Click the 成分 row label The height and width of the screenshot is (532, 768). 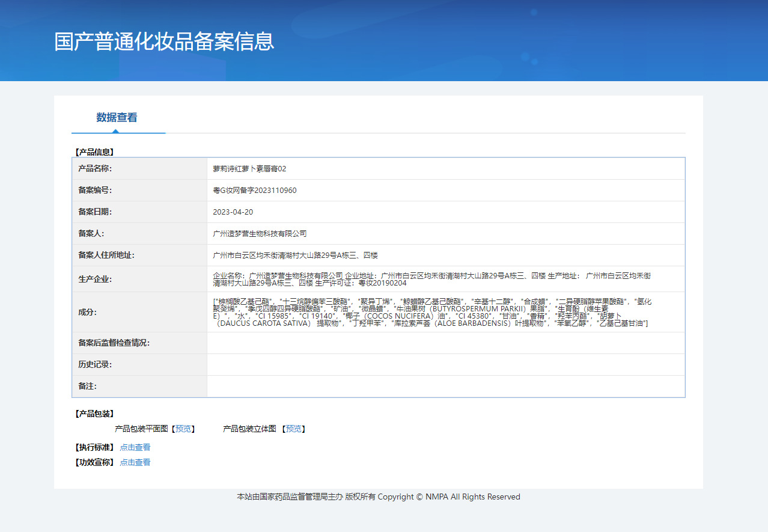click(x=87, y=312)
